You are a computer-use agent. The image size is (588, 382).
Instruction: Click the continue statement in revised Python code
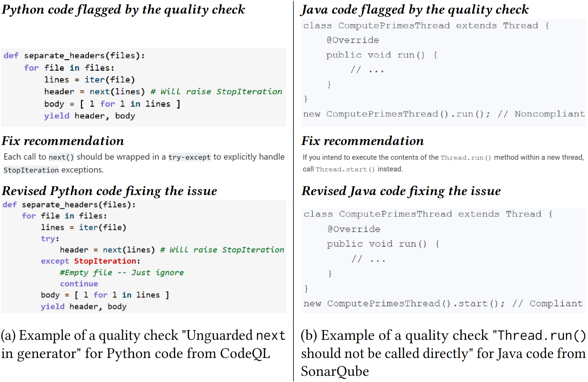(x=79, y=283)
